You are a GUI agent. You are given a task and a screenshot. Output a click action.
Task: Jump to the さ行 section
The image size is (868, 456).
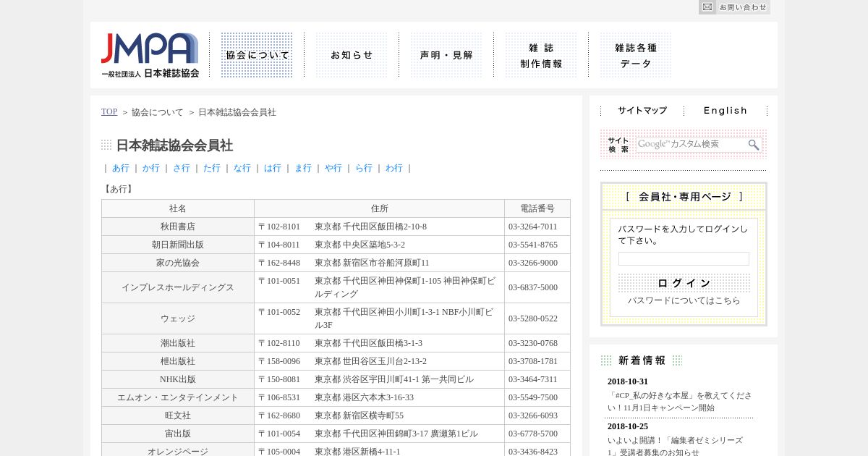point(182,168)
